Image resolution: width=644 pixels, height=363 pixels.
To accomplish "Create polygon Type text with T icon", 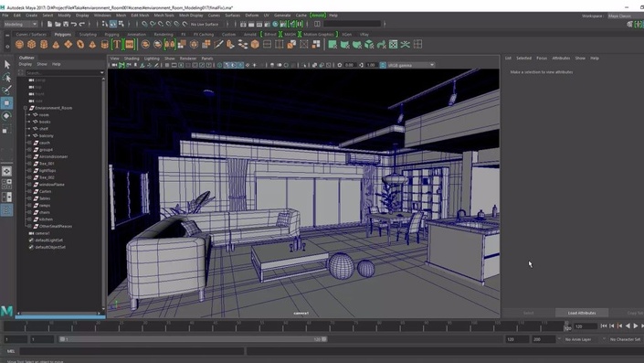I will coord(117,45).
